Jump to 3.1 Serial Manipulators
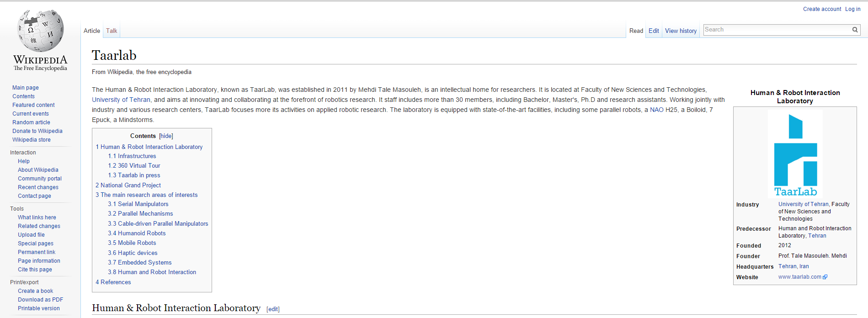This screenshot has width=868, height=318. click(138, 204)
